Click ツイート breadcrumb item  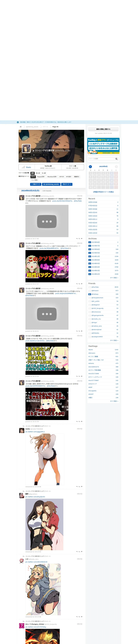click(x=45, y=127)
